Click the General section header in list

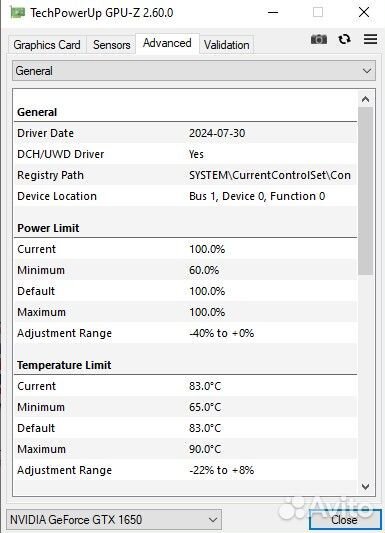[37, 112]
